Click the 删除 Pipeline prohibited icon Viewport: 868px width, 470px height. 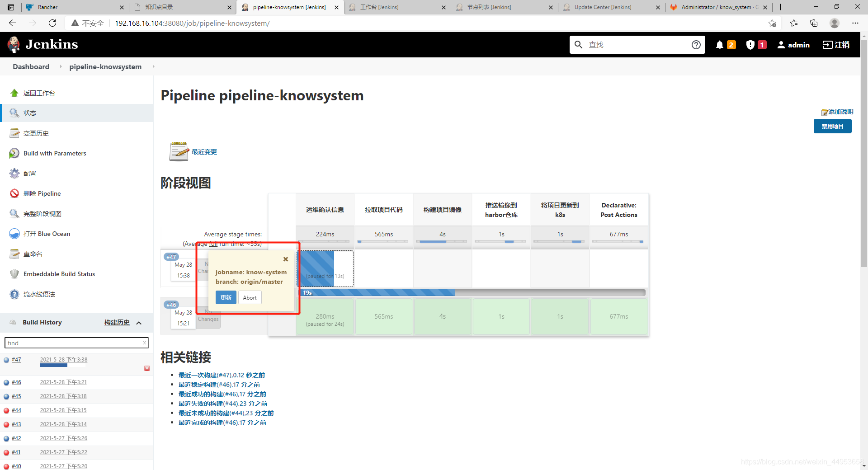tap(14, 193)
